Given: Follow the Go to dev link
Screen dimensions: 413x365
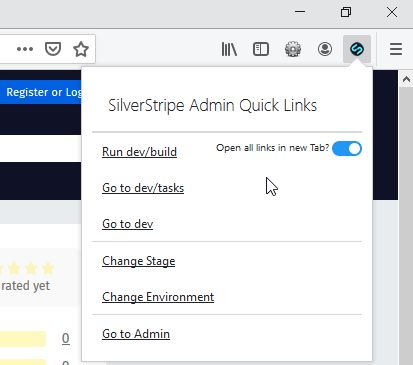Looking at the screenshot, I should coord(128,224).
